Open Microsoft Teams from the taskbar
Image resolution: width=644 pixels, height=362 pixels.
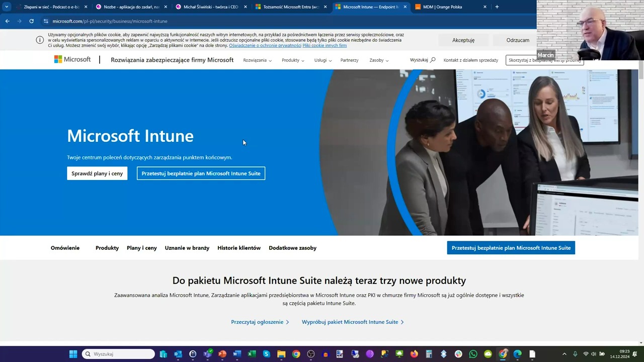(x=207, y=354)
